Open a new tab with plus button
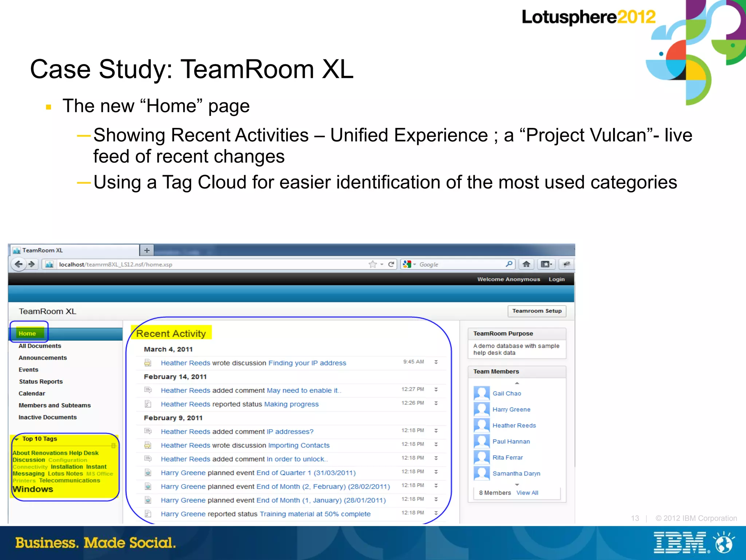746x560 pixels. 147,250
